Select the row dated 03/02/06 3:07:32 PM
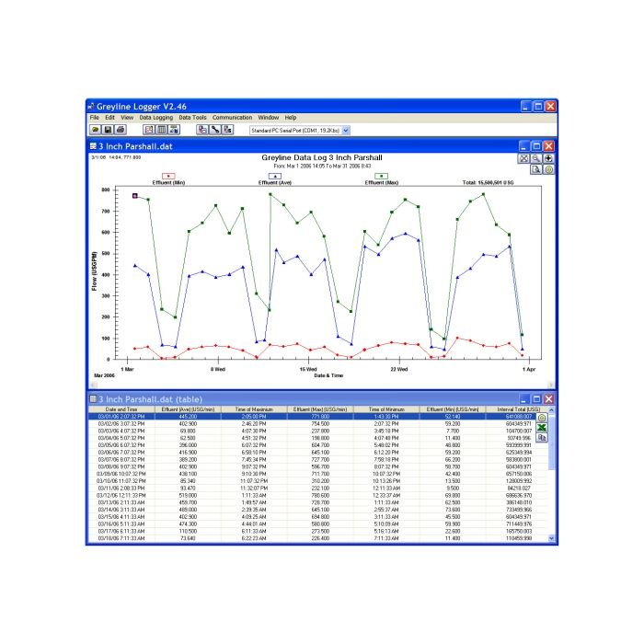The width and height of the screenshot is (644, 644). click(318, 424)
